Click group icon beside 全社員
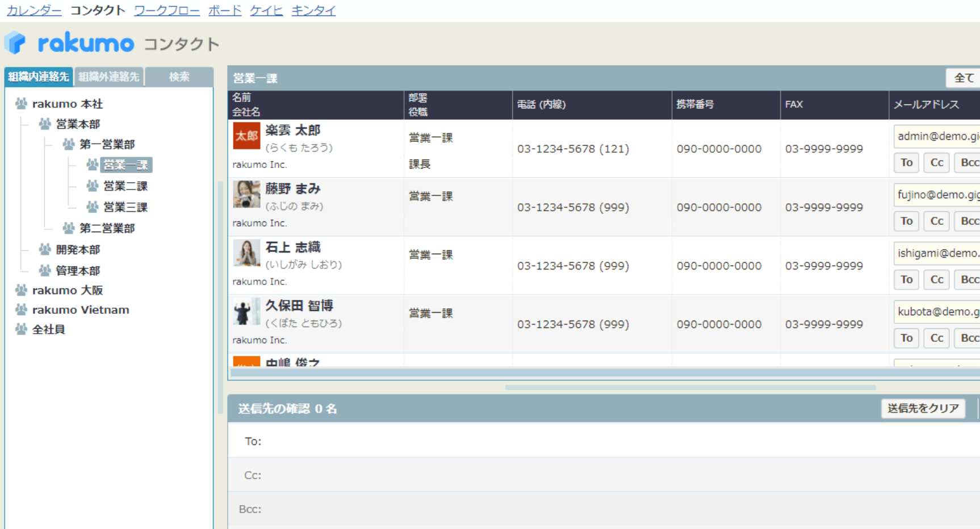The image size is (980, 529). tap(22, 329)
